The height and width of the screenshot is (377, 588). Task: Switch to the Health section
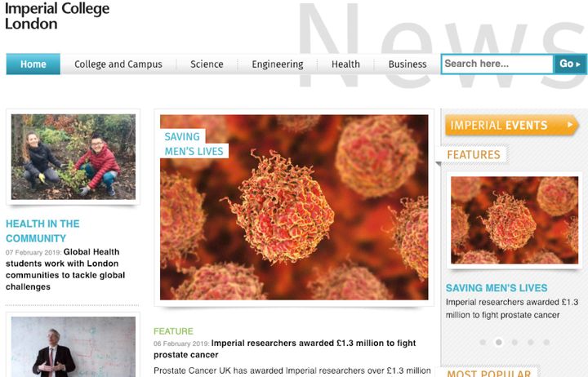coord(345,64)
